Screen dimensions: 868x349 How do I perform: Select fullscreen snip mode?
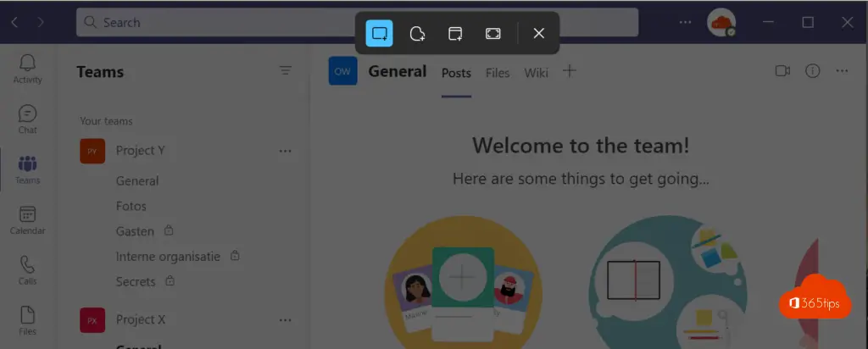point(492,33)
